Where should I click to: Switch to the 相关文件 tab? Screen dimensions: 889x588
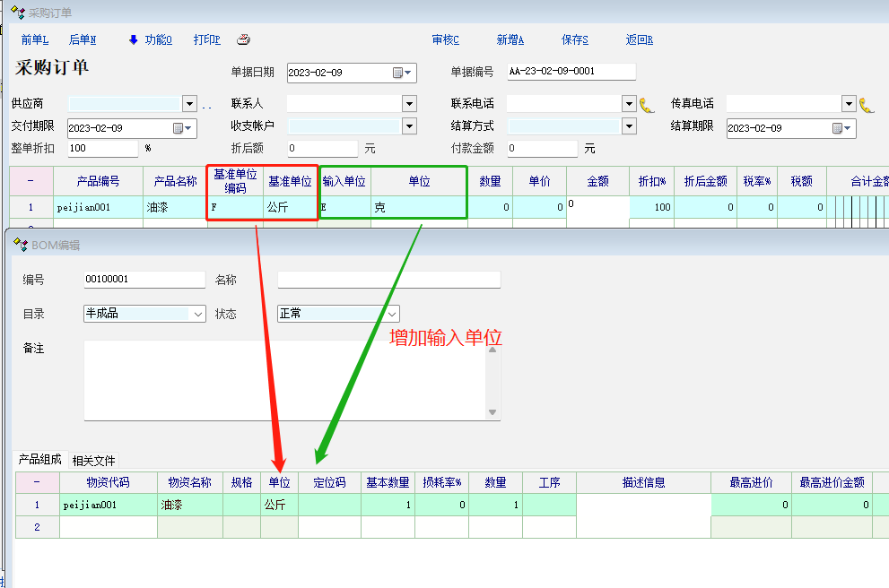[93, 461]
